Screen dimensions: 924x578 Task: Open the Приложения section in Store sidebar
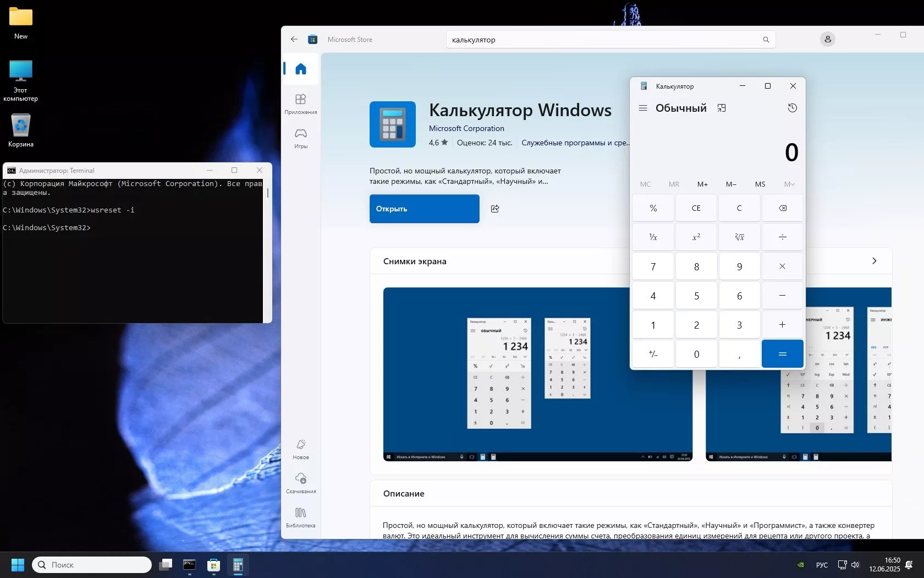coord(300,104)
